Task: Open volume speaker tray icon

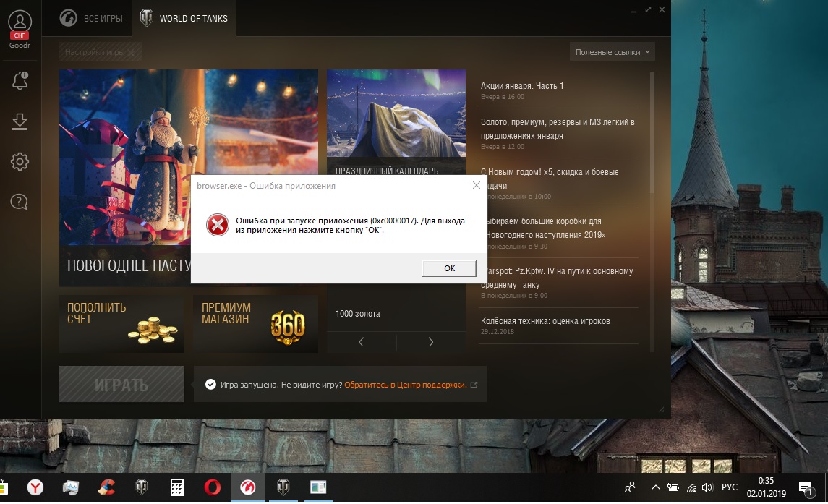Action: tap(708, 487)
